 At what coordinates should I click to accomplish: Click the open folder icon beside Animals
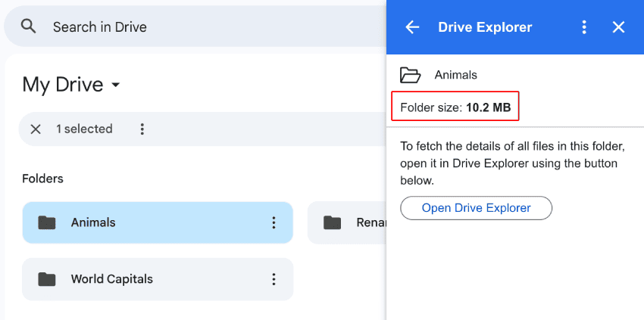click(411, 75)
